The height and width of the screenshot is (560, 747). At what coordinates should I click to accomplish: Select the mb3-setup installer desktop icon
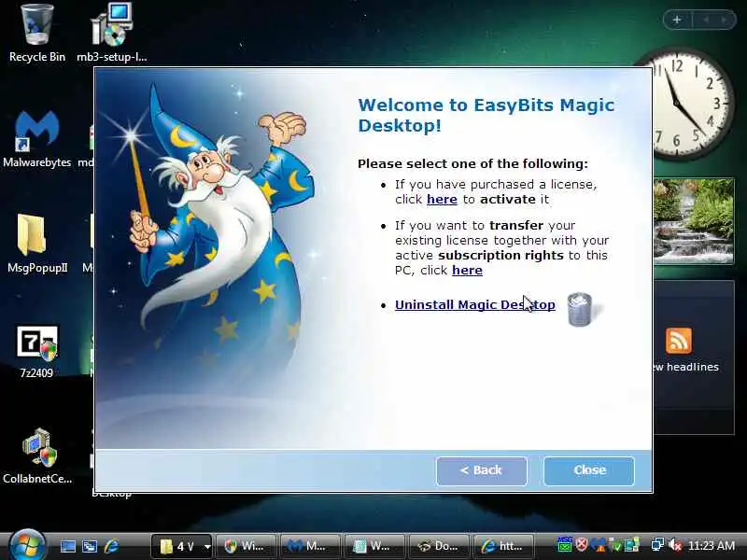pyautogui.click(x=112, y=34)
